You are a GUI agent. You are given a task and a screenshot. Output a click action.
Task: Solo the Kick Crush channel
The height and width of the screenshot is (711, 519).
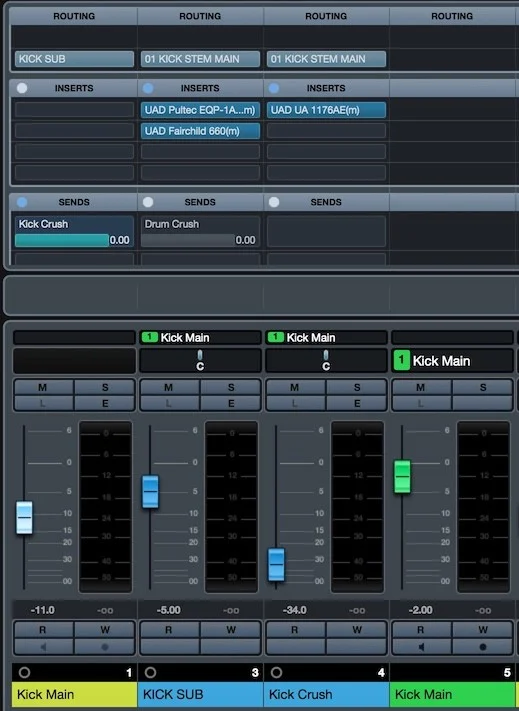tap(357, 388)
